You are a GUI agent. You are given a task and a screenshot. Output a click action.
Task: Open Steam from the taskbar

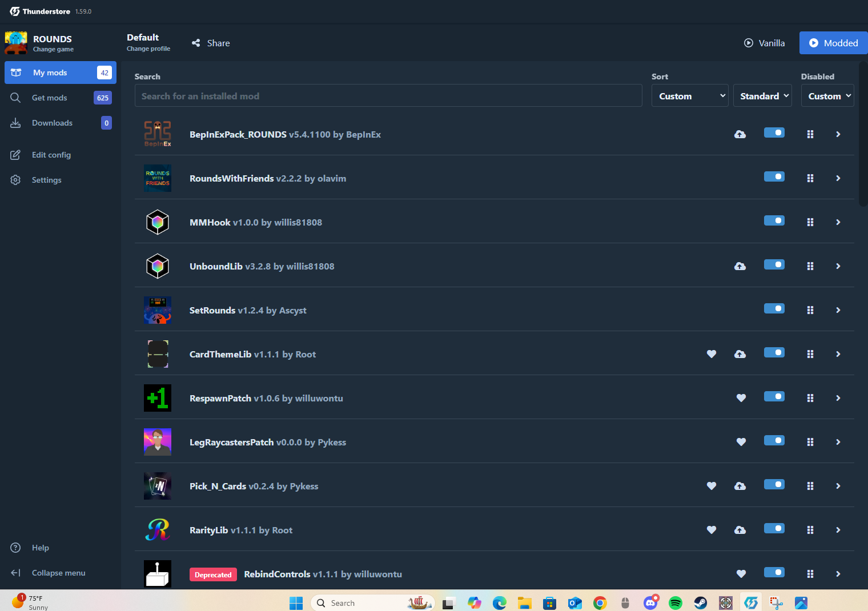click(701, 603)
